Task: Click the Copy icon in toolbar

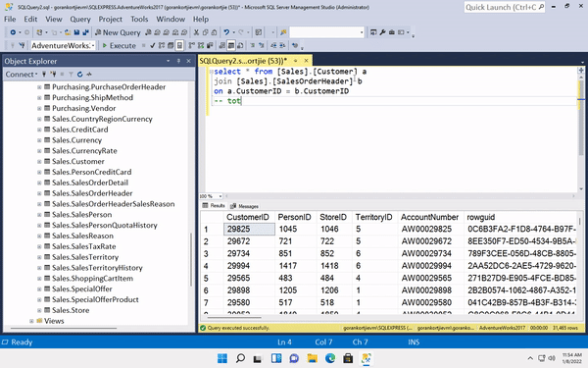Action: [205, 32]
